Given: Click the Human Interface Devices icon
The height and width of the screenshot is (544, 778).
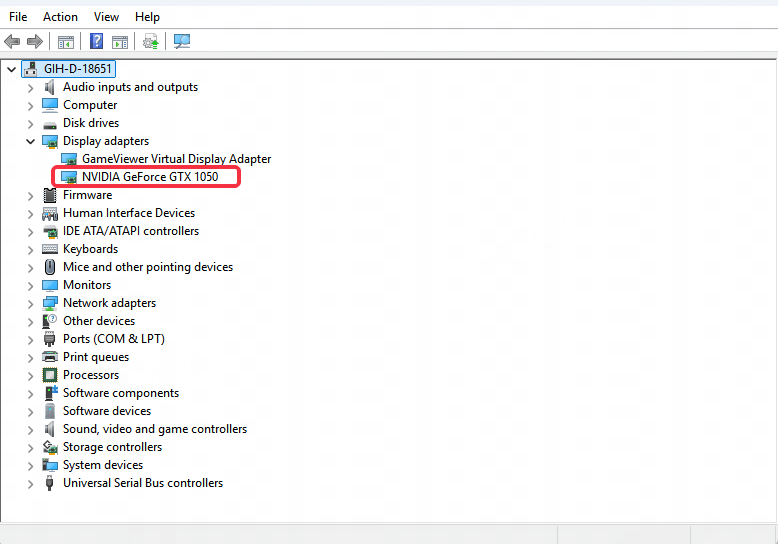Looking at the screenshot, I should tap(50, 213).
